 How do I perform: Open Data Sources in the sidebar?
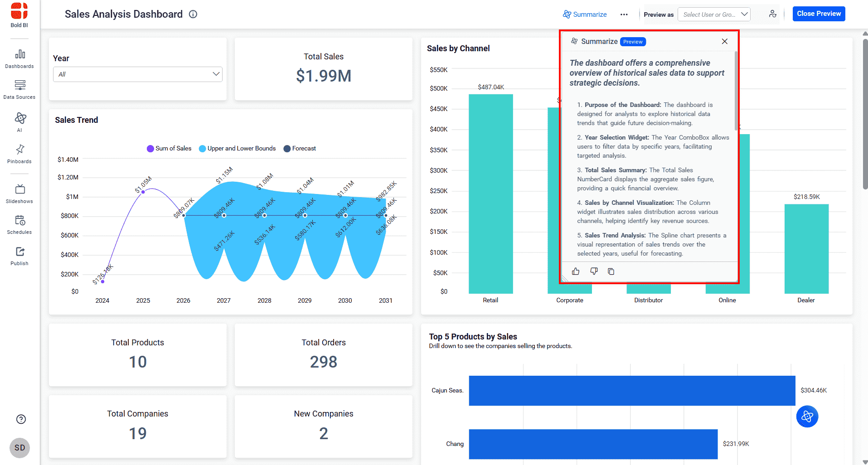coord(19,90)
